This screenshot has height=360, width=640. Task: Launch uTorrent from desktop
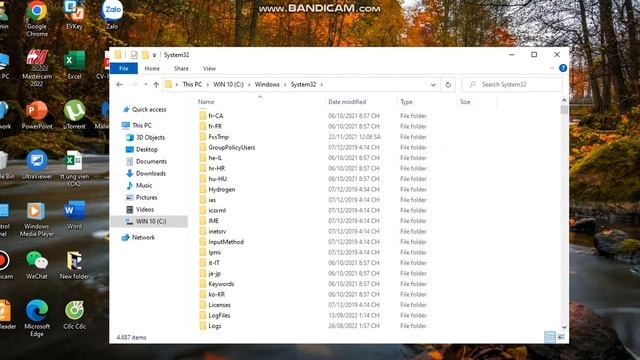(74, 115)
